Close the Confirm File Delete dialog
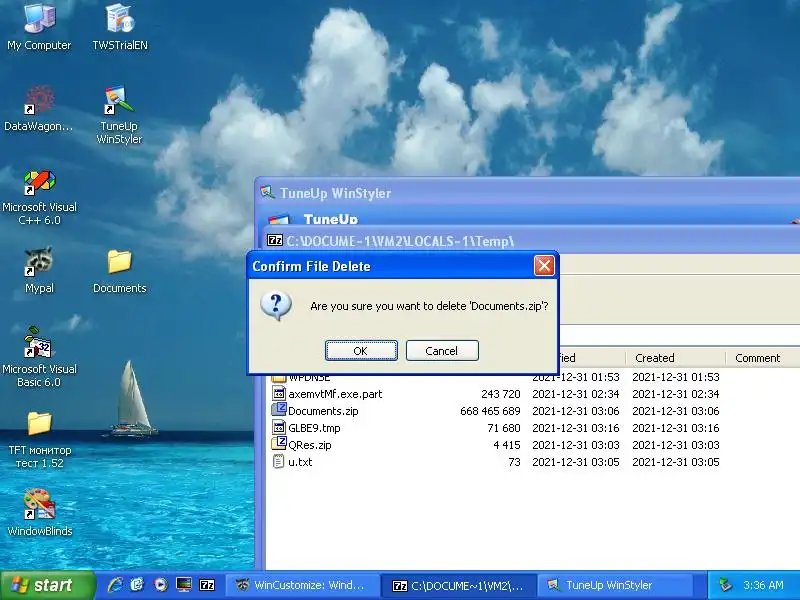Screen dimensions: 800x600 (544, 266)
